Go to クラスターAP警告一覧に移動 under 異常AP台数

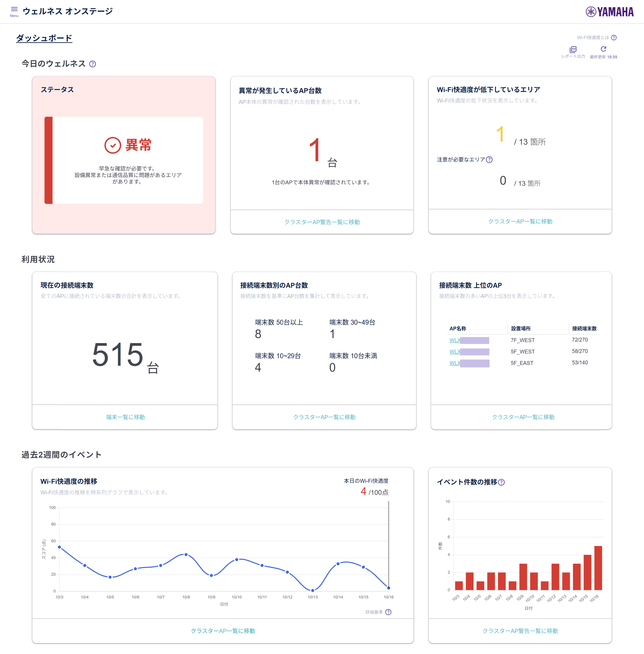click(322, 222)
